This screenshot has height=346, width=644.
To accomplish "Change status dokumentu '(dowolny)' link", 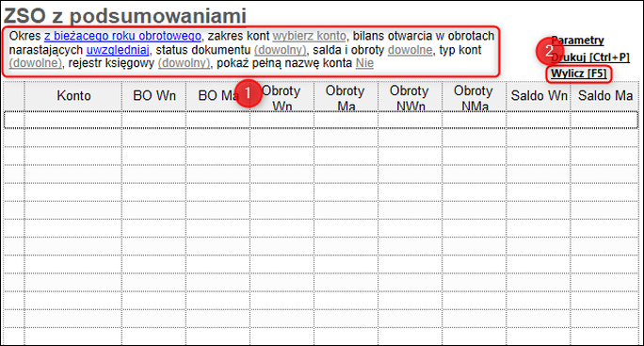I will coord(281,50).
